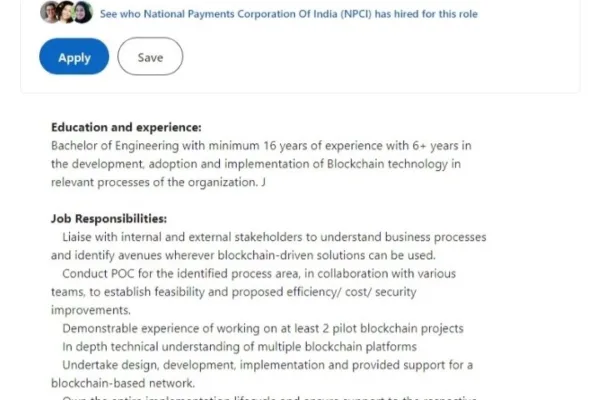
Task: Open the NPCI hired-for-this-role link
Action: pyautogui.click(x=289, y=14)
